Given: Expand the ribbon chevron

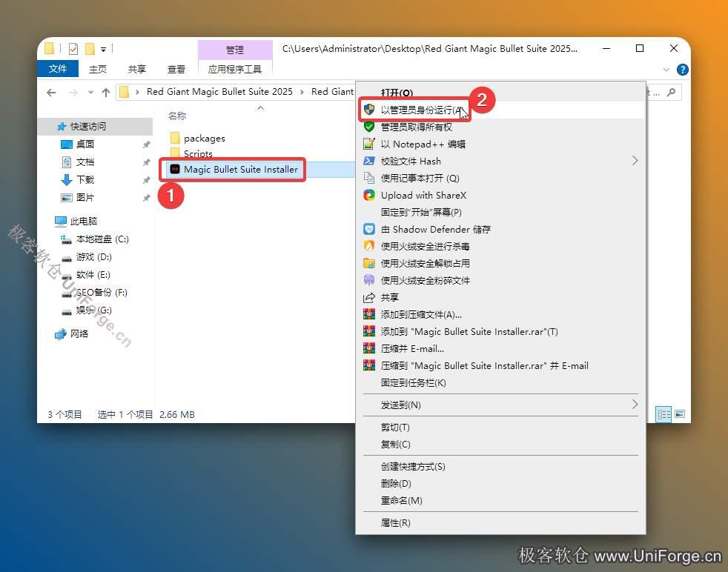Looking at the screenshot, I should [666, 70].
